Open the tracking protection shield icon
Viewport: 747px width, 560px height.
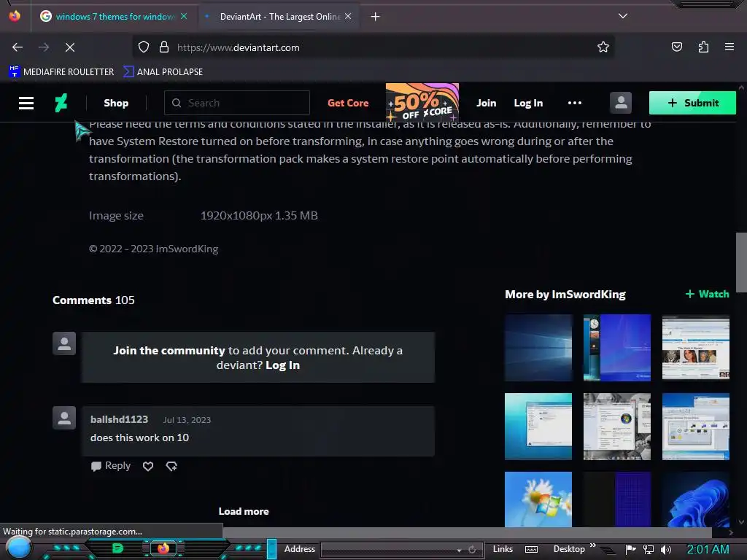pos(144,47)
